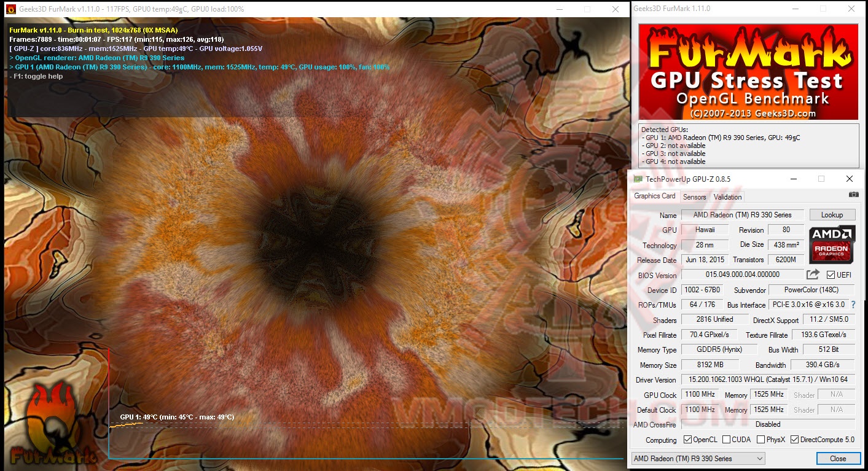868x471 pixels.
Task: Close the FurMark burn-in test window
Action: [615, 9]
